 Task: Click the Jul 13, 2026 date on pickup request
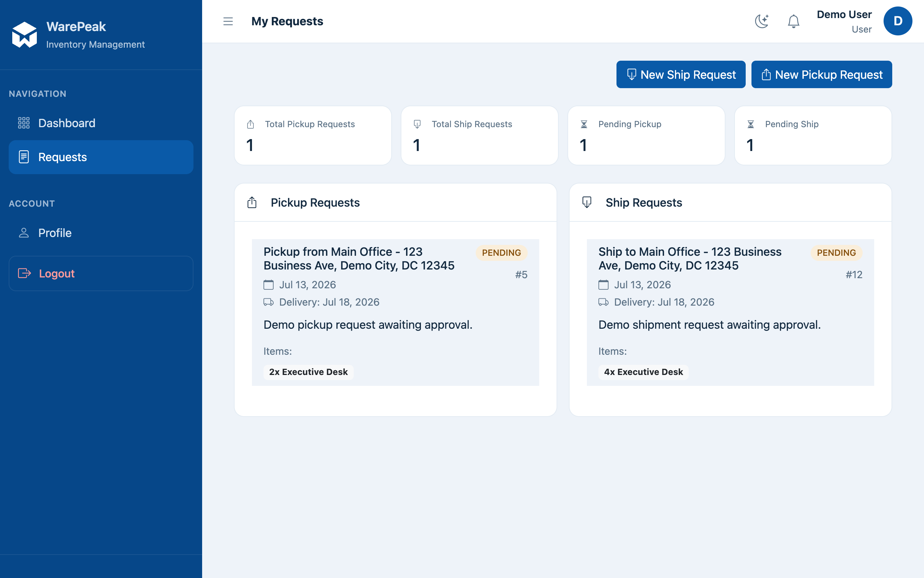point(308,285)
